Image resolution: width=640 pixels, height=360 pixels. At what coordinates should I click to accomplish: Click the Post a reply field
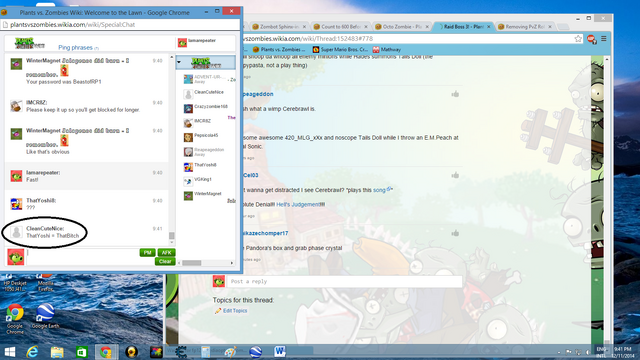point(344,281)
